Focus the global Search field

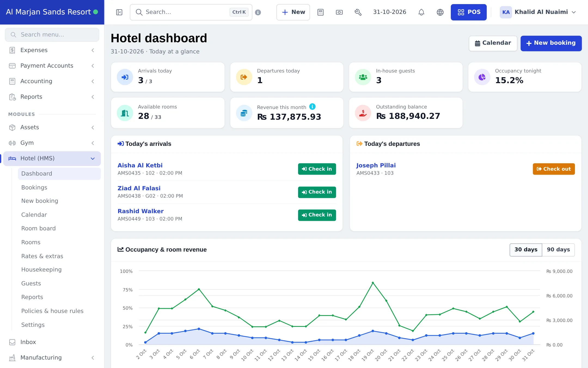point(191,12)
